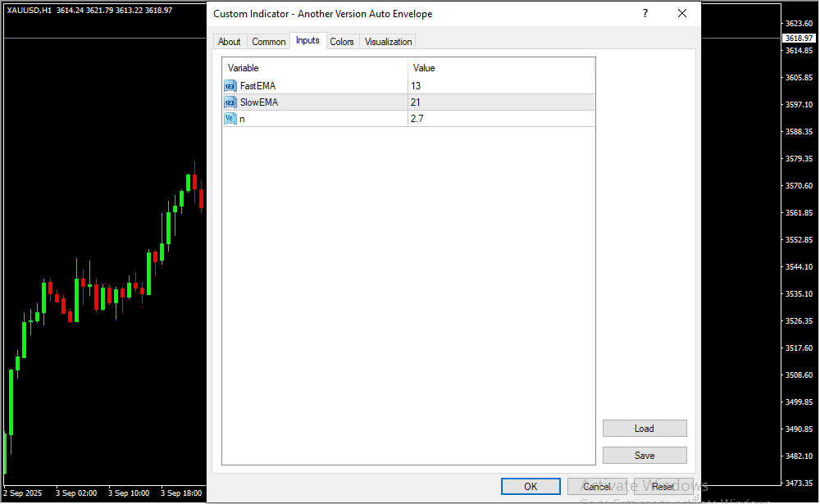Switch to the About tab
The width and height of the screenshot is (820, 504).
coord(230,42)
